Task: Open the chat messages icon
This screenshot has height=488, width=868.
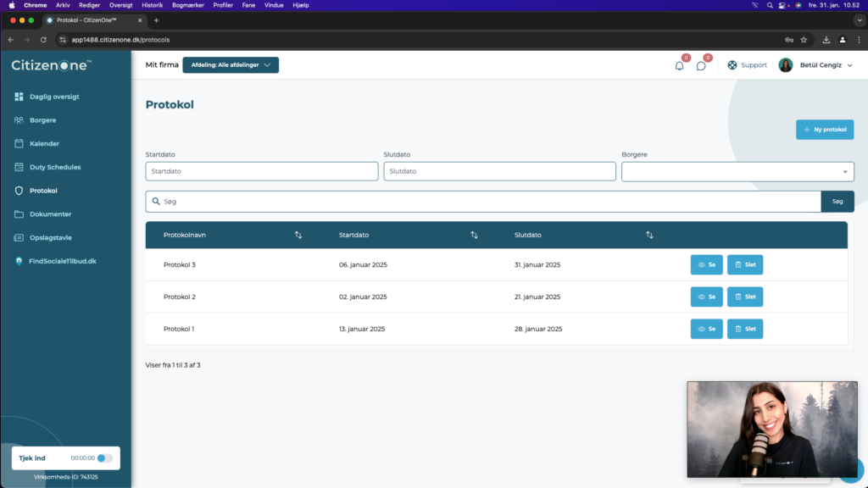Action: coord(701,66)
